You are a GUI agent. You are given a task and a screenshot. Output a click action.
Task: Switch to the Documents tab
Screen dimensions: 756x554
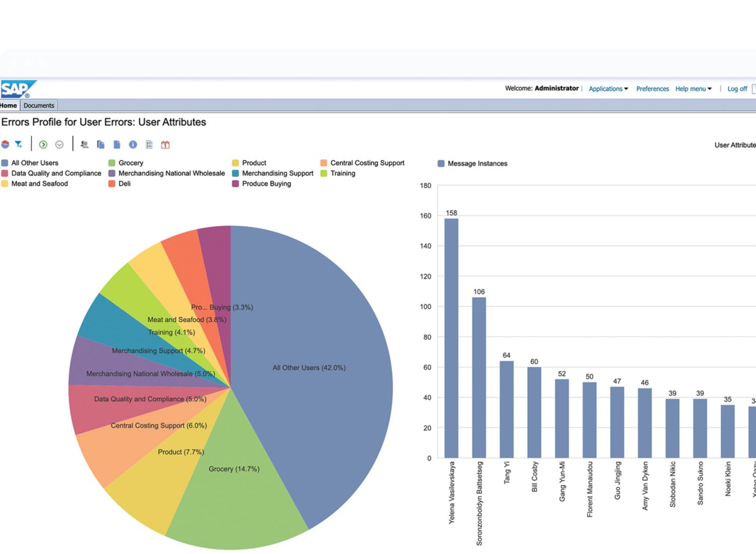tap(39, 105)
